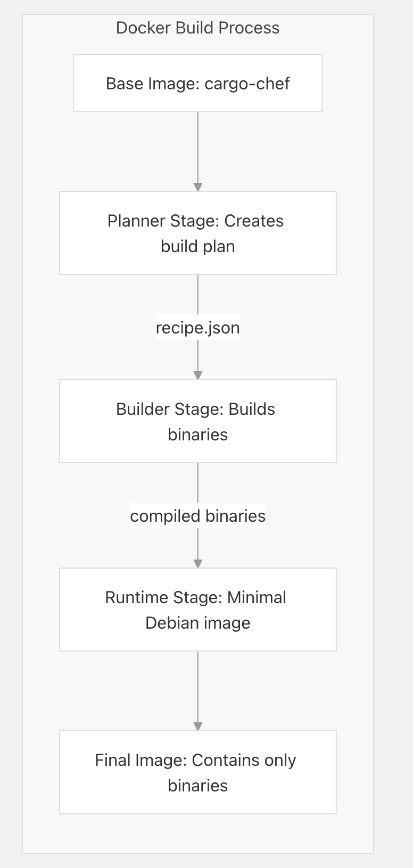Click the recipe.json edge label
The height and width of the screenshot is (868, 413).
click(197, 328)
